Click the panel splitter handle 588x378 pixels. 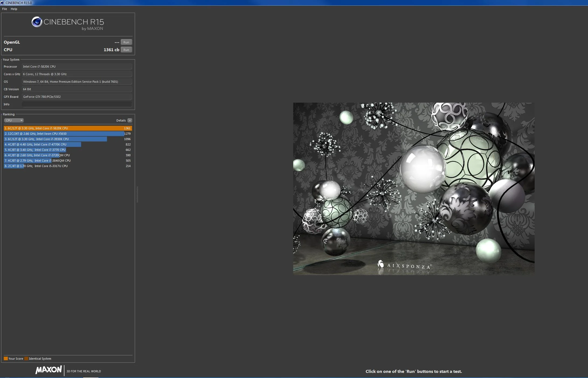pyautogui.click(x=137, y=194)
